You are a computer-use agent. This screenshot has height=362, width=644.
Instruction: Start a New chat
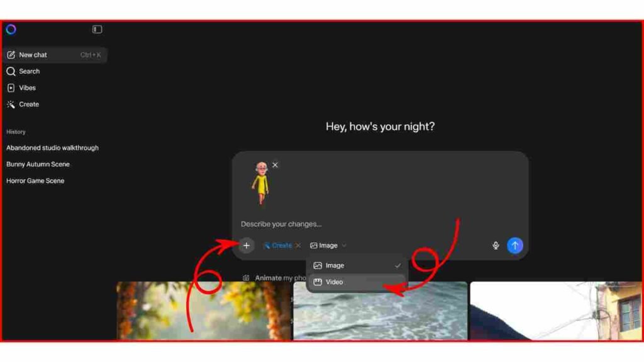click(x=33, y=55)
